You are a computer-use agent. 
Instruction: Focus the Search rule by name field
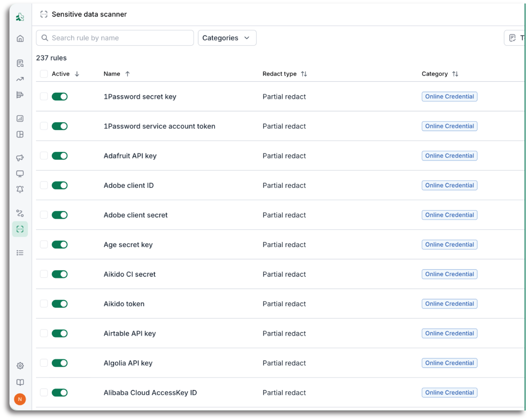tap(115, 38)
